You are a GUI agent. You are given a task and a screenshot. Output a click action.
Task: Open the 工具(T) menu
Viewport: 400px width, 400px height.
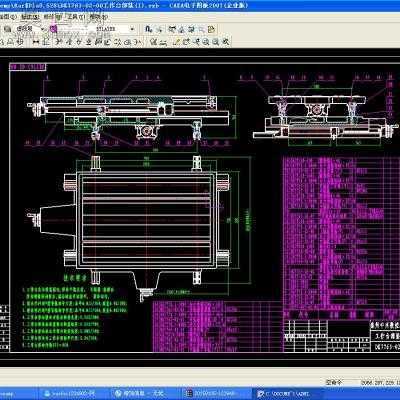pyautogui.click(x=76, y=16)
